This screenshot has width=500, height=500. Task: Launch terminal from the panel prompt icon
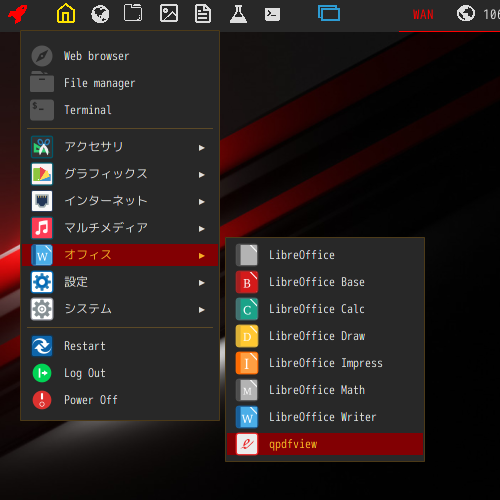click(x=272, y=14)
